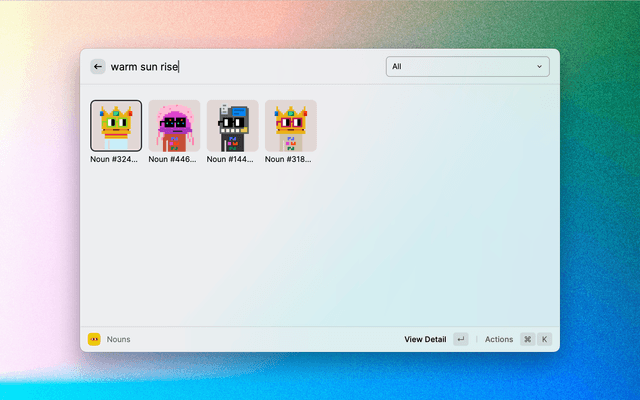640x400 pixels.
Task: Select the Noun #324 thumbnail image
Action: pyautogui.click(x=116, y=126)
